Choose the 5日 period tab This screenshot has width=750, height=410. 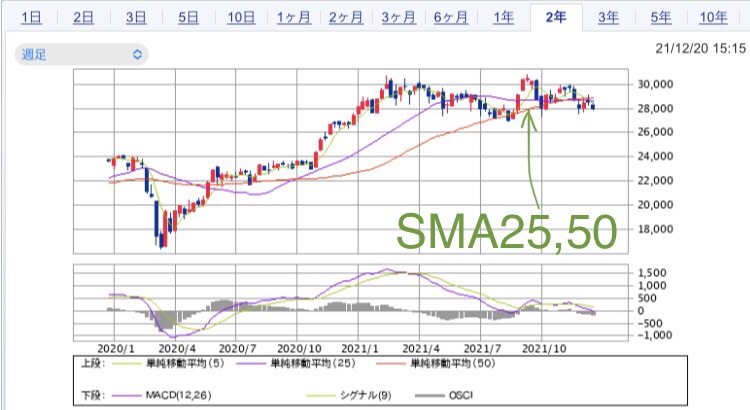tap(188, 18)
